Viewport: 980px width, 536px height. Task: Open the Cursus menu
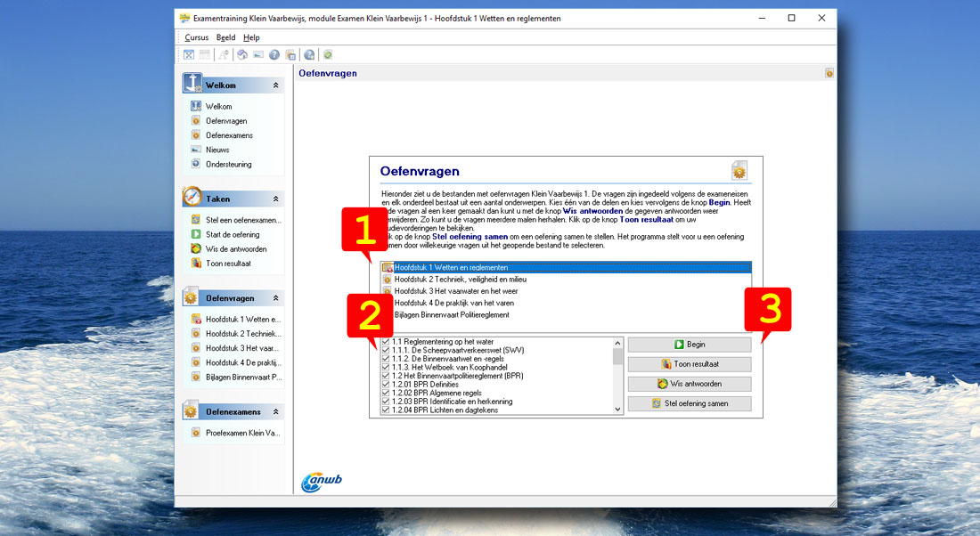197,37
